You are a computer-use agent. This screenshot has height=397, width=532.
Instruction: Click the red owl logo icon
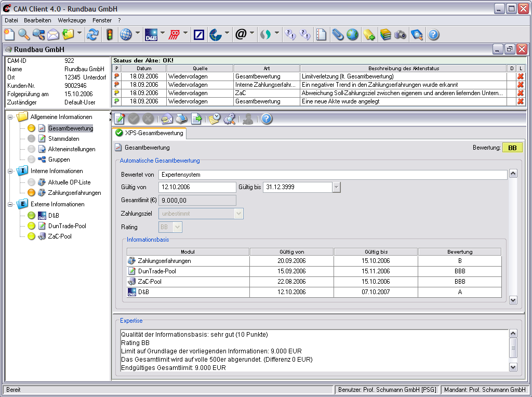(174, 35)
